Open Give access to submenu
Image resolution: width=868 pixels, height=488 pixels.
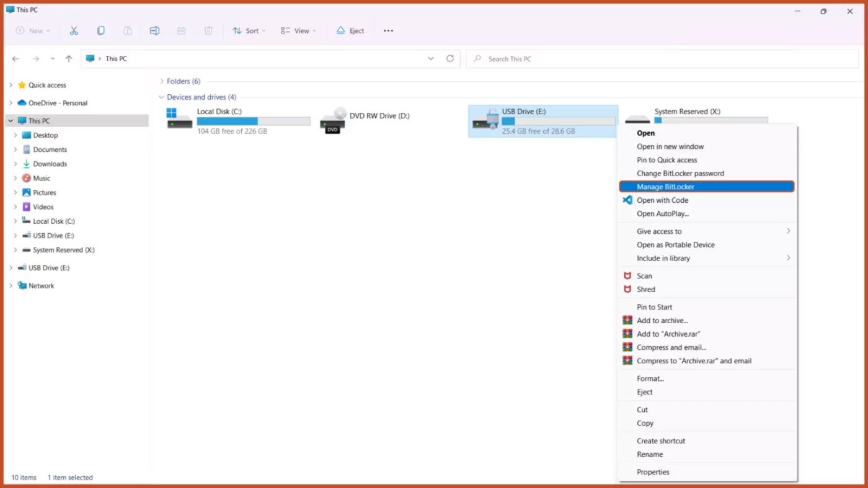tap(707, 231)
